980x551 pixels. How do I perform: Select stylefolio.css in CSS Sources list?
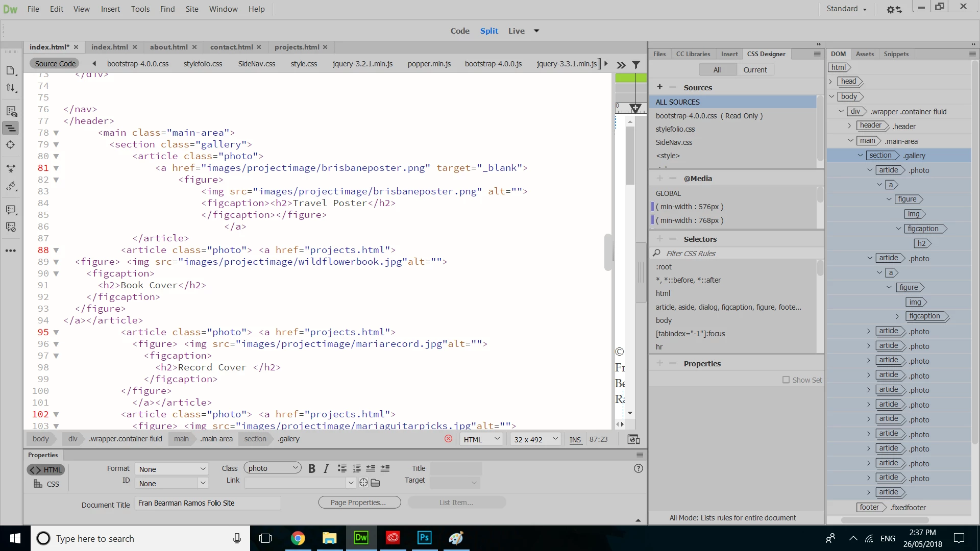tap(675, 129)
